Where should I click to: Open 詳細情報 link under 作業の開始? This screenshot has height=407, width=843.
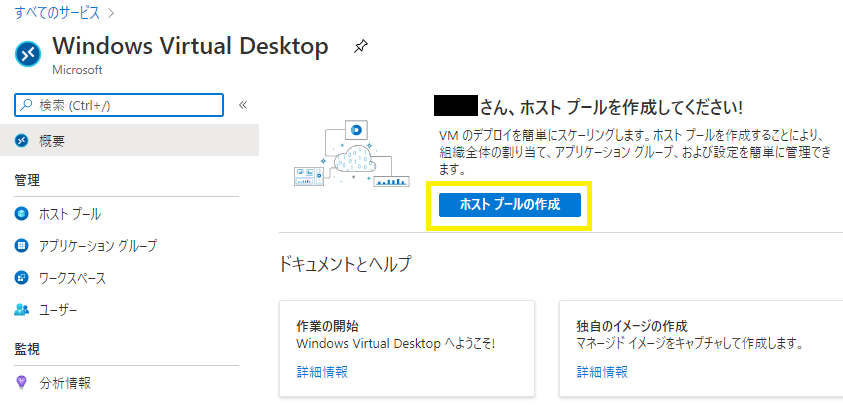click(x=322, y=372)
